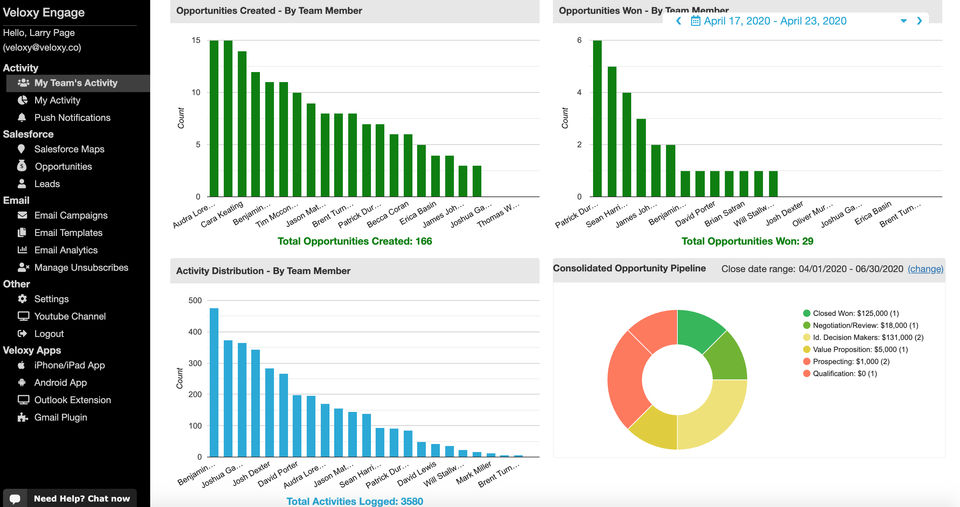Click the My Team's Activity people icon
Viewport: 960px width, 507px height.
pos(23,83)
